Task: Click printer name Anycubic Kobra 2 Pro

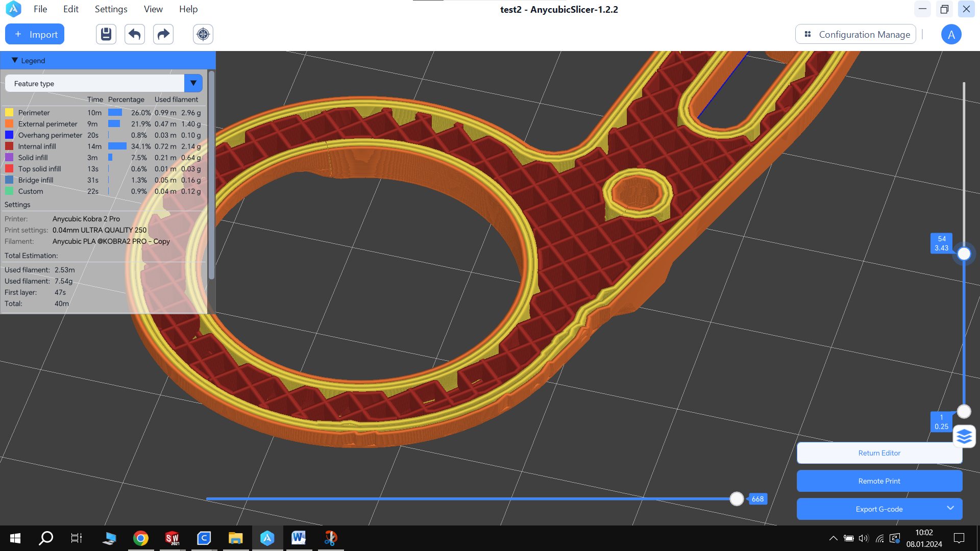Action: (x=86, y=219)
